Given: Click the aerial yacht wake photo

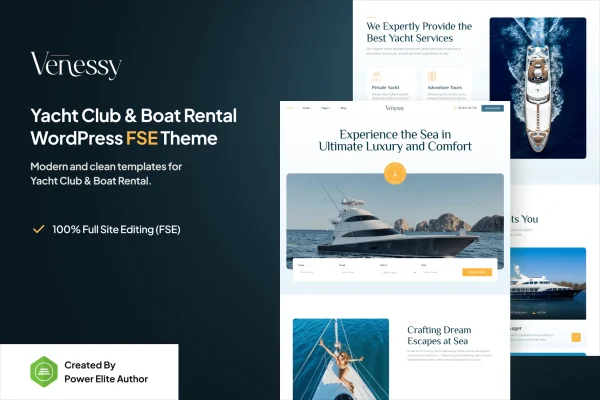Looking at the screenshot, I should (x=538, y=88).
